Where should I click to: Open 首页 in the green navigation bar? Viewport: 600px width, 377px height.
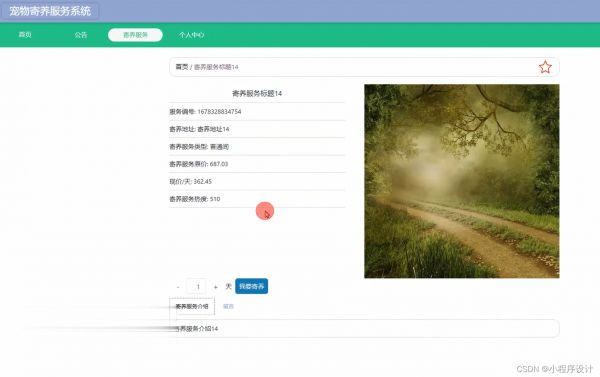click(25, 35)
